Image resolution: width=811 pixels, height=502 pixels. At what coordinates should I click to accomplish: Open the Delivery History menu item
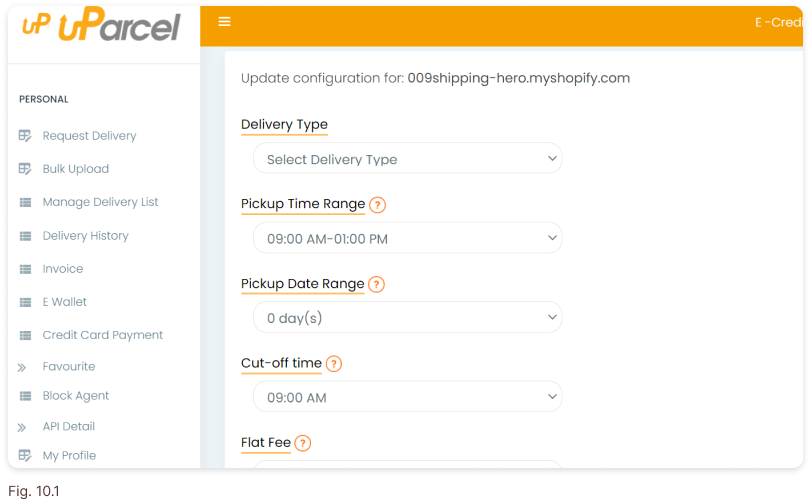pyautogui.click(x=85, y=236)
